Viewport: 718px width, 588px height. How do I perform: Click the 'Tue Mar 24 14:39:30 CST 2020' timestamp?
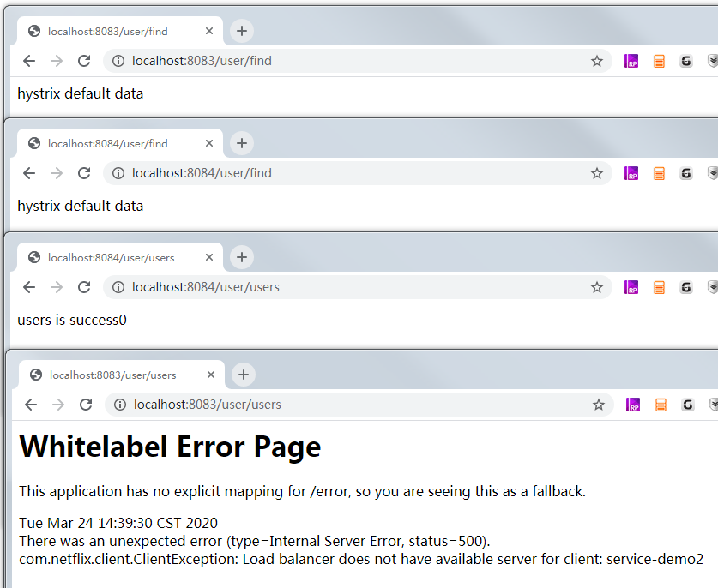pyautogui.click(x=118, y=523)
